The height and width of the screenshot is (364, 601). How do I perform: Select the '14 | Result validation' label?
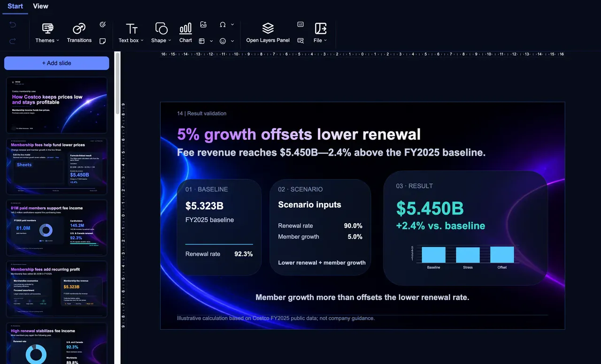coord(201,114)
